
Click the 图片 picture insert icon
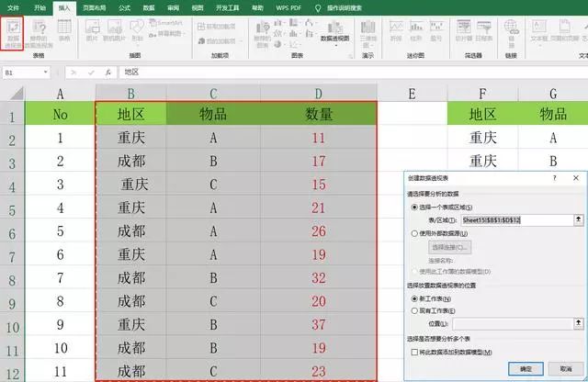coord(92,35)
